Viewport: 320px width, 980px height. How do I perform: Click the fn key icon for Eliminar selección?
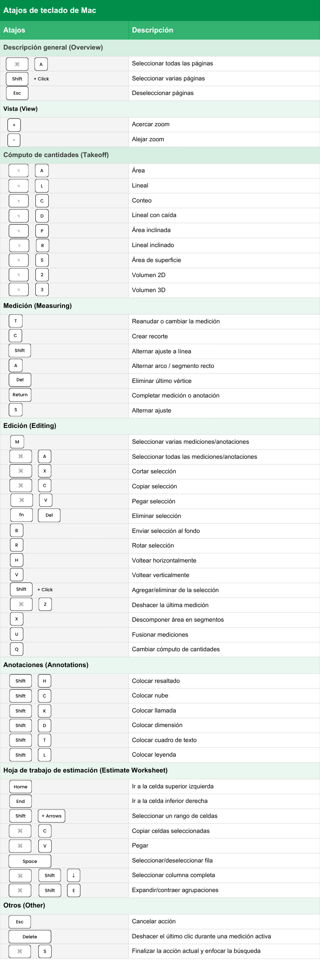click(x=22, y=515)
